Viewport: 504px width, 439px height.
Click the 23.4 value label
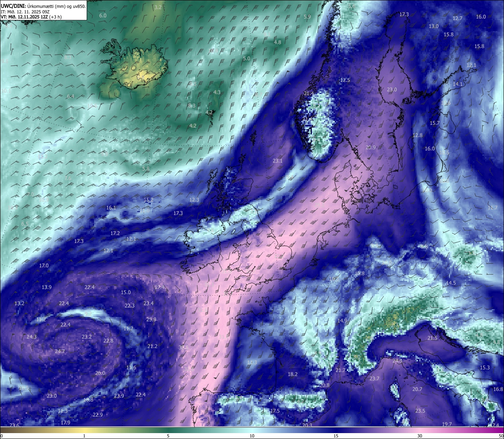coord(148,303)
